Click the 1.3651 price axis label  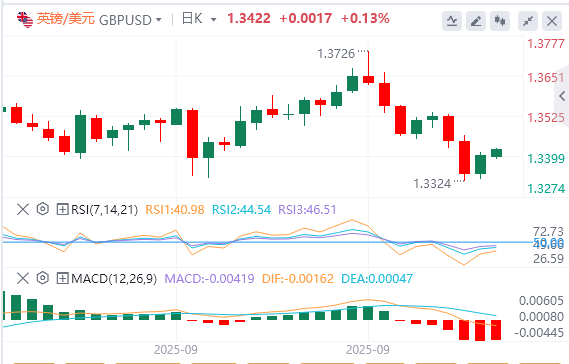tap(546, 78)
